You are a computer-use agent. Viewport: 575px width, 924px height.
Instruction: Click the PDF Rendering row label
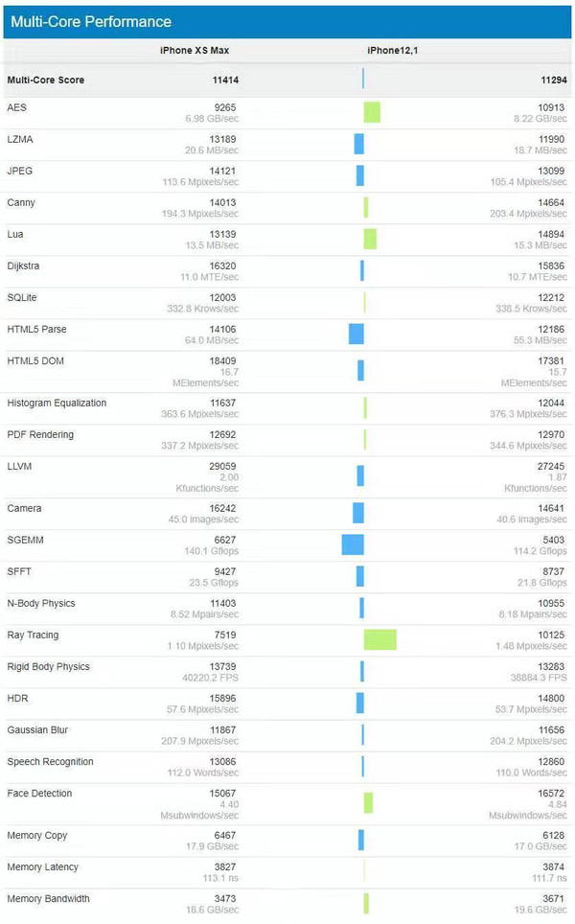click(40, 435)
